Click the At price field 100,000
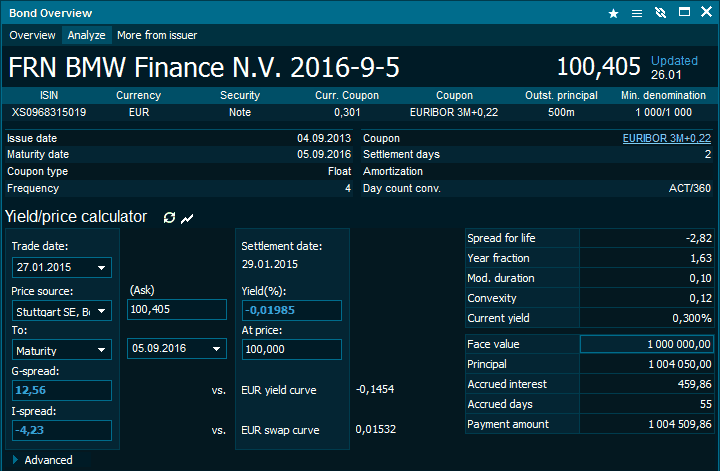720x471 pixels. click(292, 349)
